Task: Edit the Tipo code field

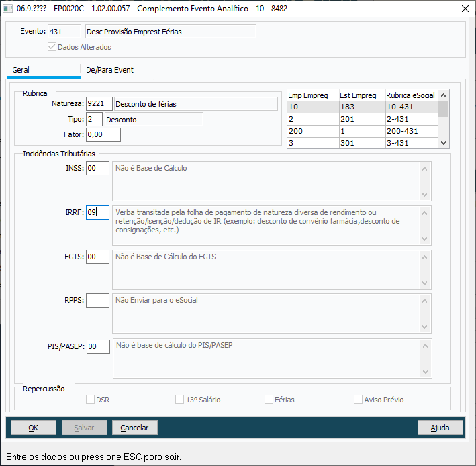Action: click(x=94, y=119)
